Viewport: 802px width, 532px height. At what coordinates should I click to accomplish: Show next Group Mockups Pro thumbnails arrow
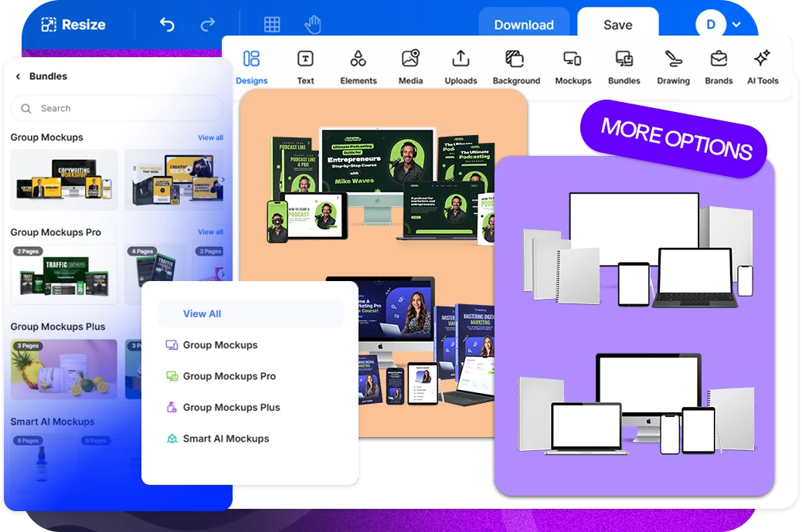(x=223, y=274)
